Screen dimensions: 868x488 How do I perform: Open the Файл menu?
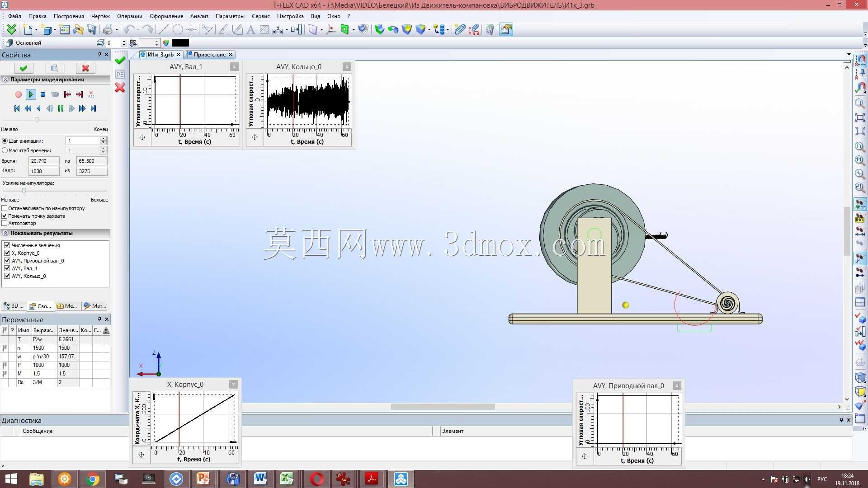pyautogui.click(x=14, y=16)
